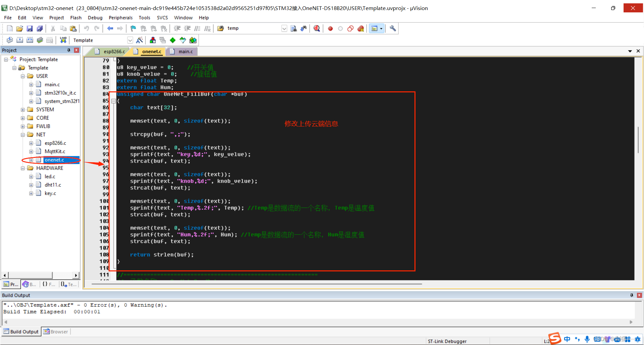Click the Save All icon
644x345 pixels.
(40, 28)
